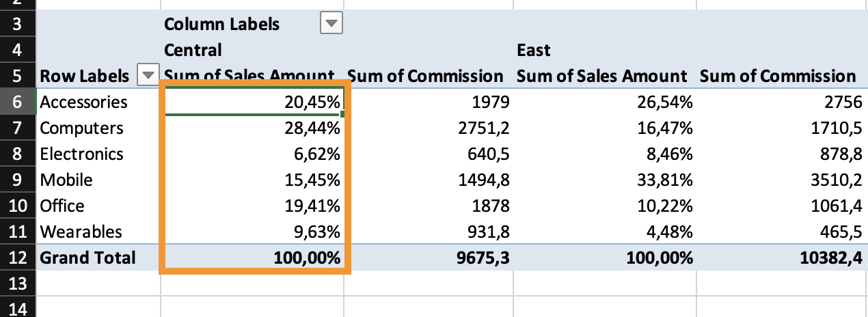Select the row 12 header

[17, 258]
